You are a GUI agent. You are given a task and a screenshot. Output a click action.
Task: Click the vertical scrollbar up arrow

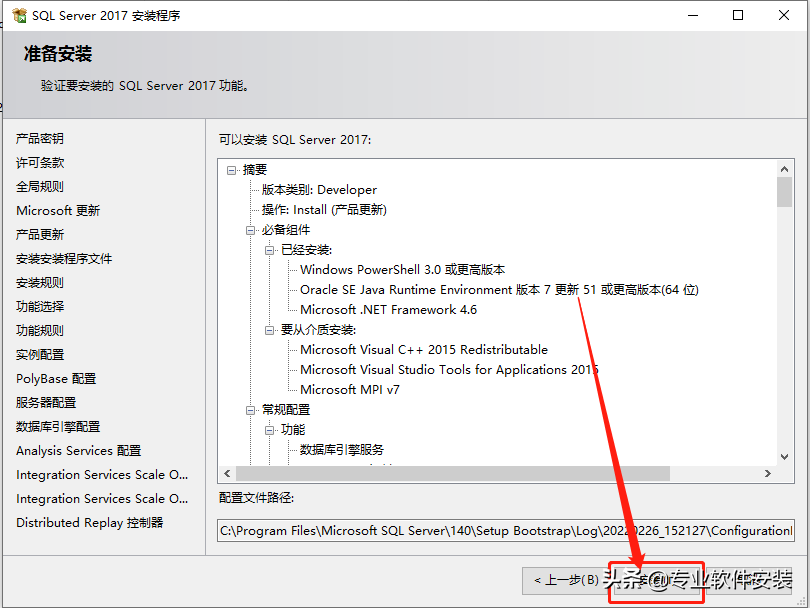(784, 169)
